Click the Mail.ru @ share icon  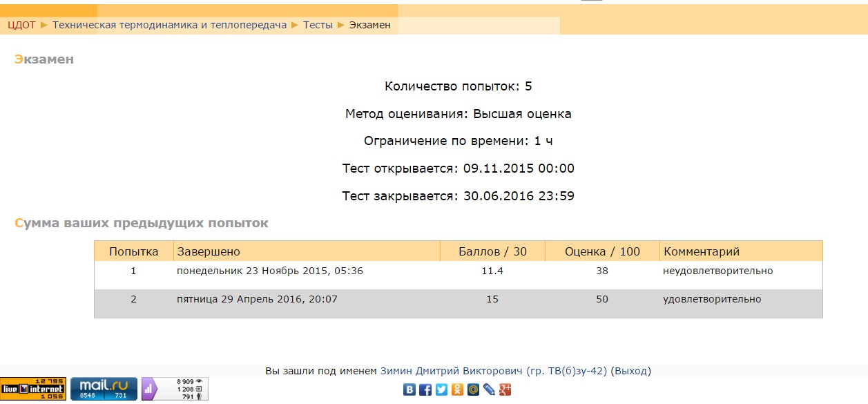[x=473, y=389]
